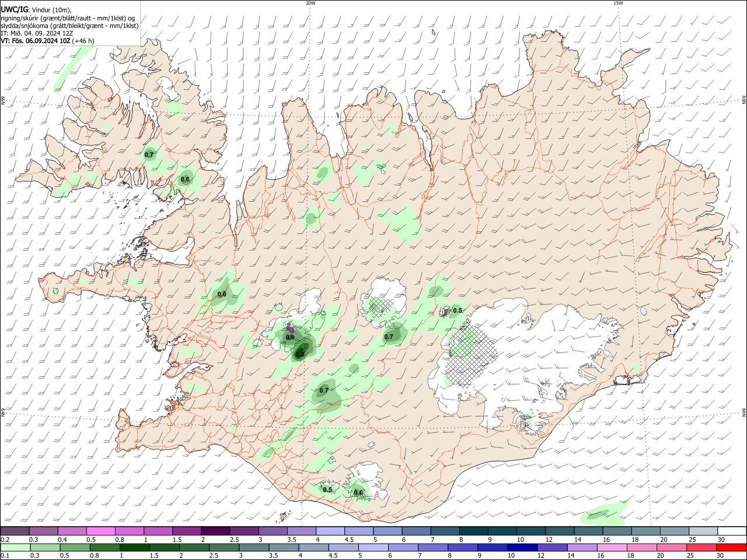Image resolution: width=747 pixels, height=560 pixels.
Task: Click the pale green 0.1 rain legend swatch
Action: pyautogui.click(x=15, y=548)
